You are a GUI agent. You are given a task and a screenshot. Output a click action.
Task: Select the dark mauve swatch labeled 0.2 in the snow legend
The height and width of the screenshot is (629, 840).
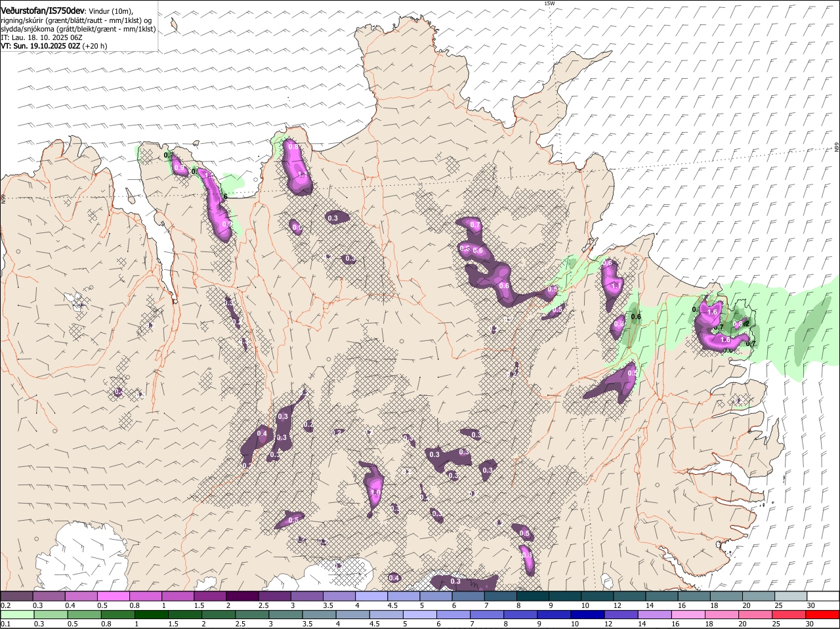(16, 596)
